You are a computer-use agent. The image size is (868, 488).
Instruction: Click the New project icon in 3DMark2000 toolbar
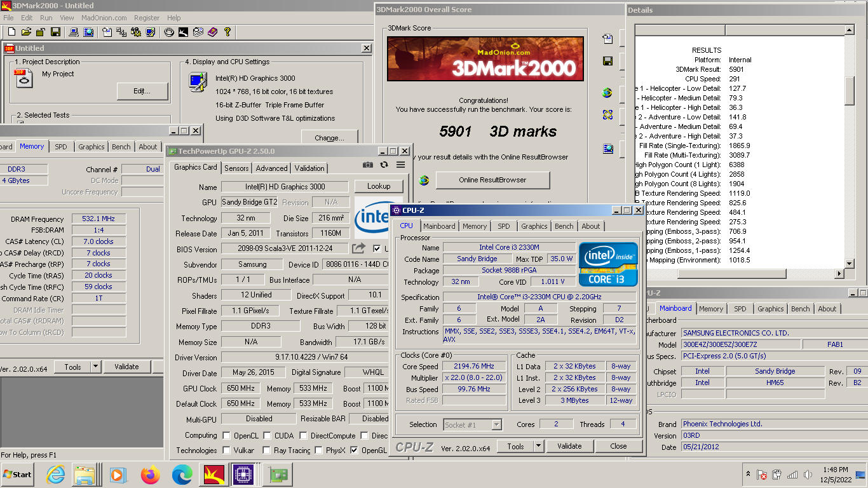coord(11,32)
